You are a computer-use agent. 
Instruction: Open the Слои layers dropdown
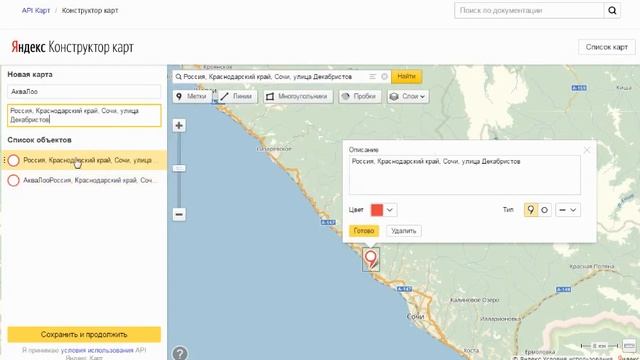point(408,96)
